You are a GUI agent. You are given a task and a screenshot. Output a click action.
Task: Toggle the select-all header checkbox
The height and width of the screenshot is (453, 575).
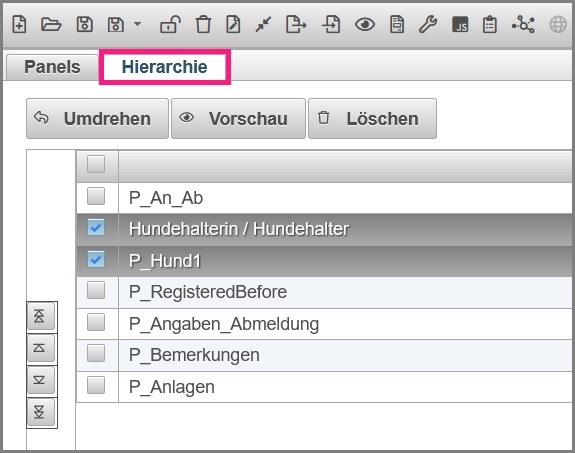[96, 164]
